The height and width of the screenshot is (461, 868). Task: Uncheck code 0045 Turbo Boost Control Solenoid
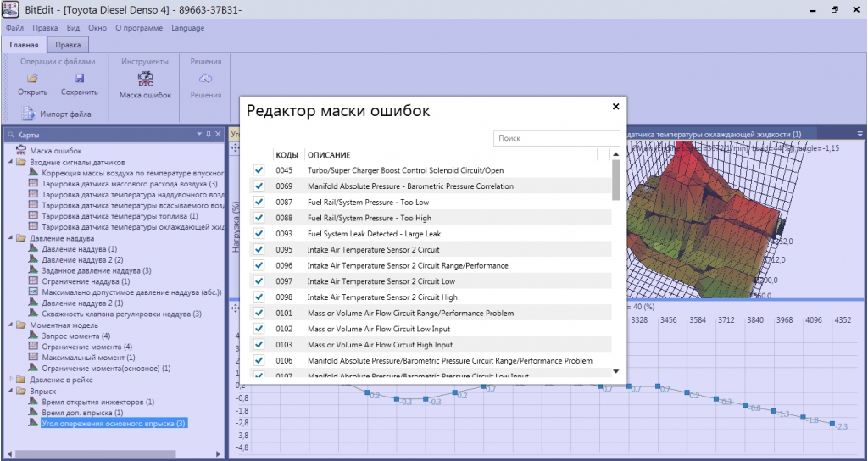click(x=259, y=169)
